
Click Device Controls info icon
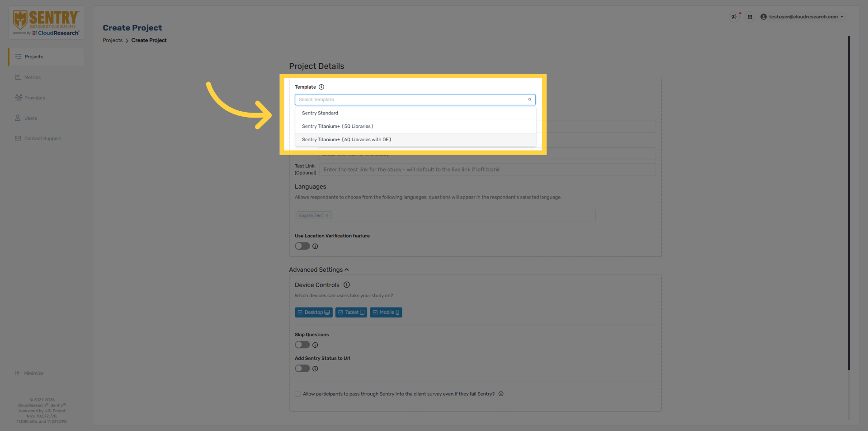click(347, 285)
